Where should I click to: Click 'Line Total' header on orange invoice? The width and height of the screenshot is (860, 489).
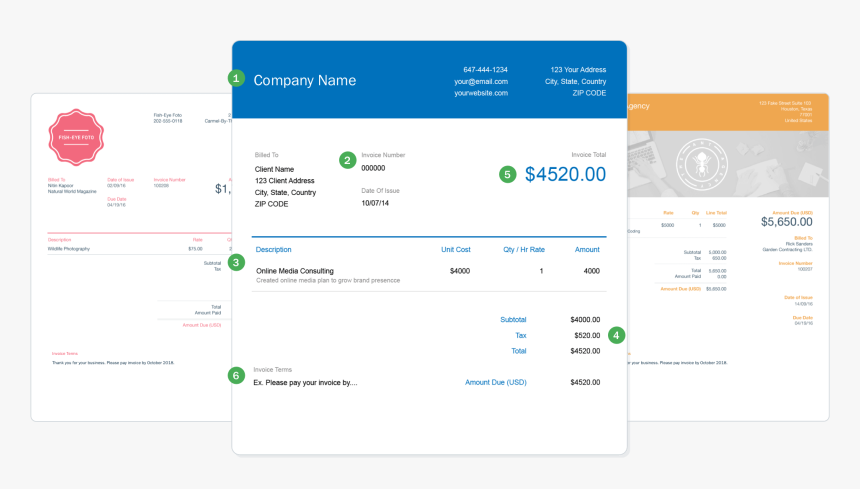pos(716,213)
